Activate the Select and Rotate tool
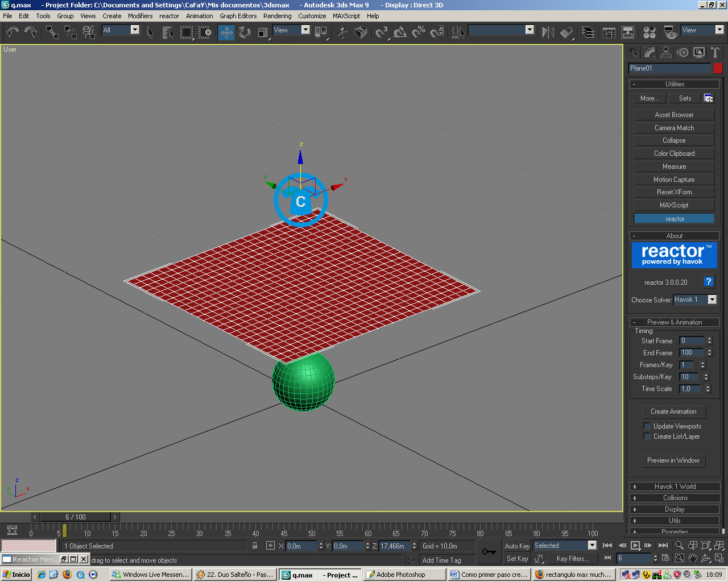 click(x=245, y=32)
